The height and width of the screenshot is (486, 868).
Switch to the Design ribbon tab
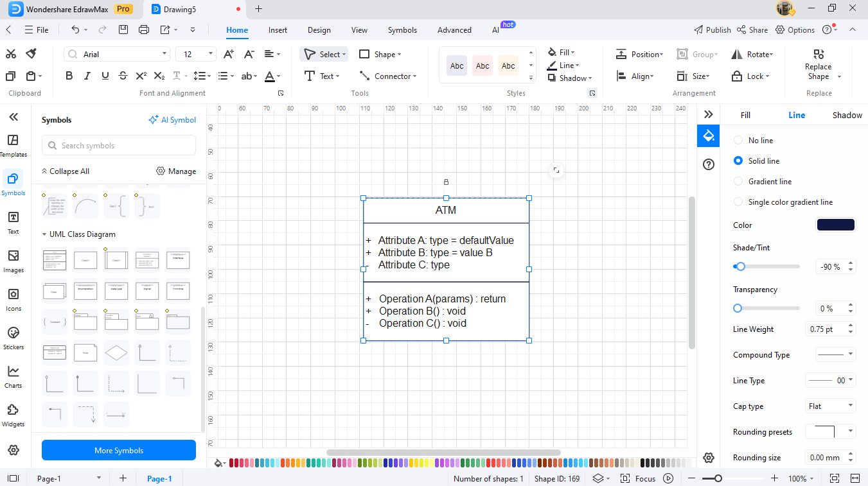coord(319,30)
